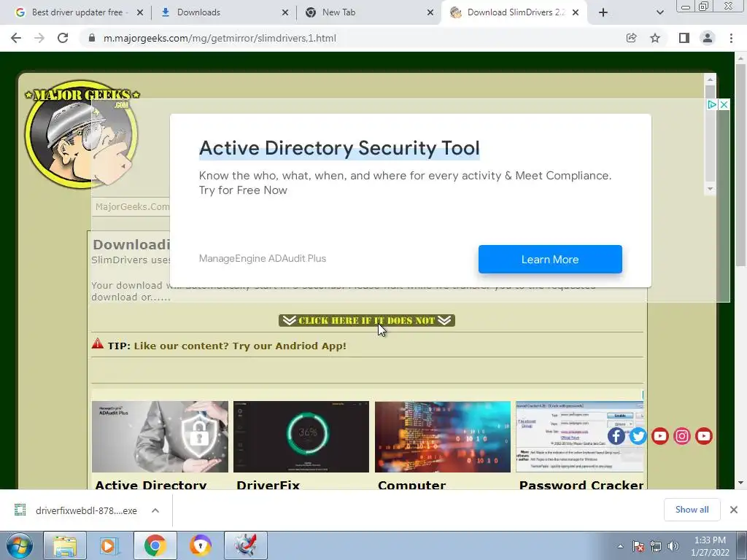Open the network tray icon
747x560 pixels.
pos(656,546)
